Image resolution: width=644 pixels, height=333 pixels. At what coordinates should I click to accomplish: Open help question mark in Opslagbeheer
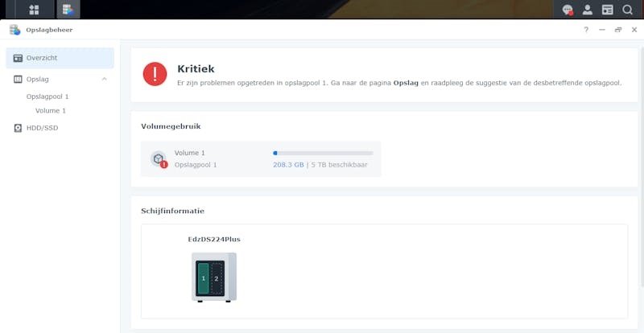point(586,30)
